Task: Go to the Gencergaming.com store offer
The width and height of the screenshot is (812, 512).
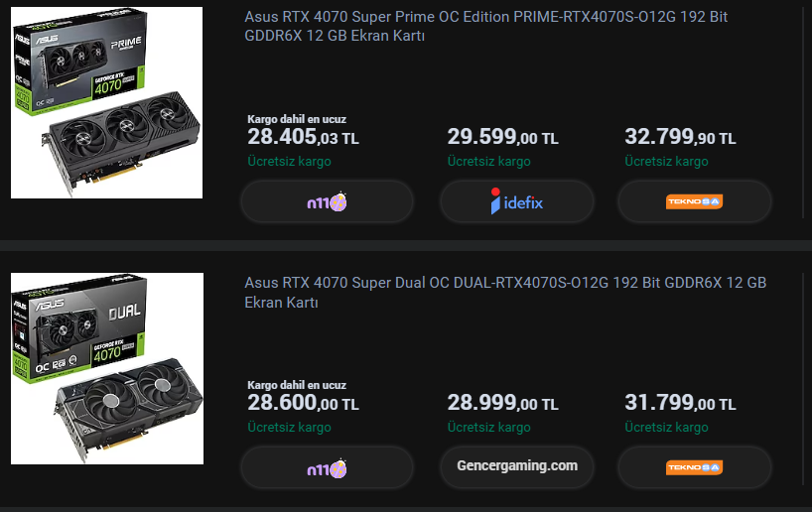Action: tap(516, 465)
